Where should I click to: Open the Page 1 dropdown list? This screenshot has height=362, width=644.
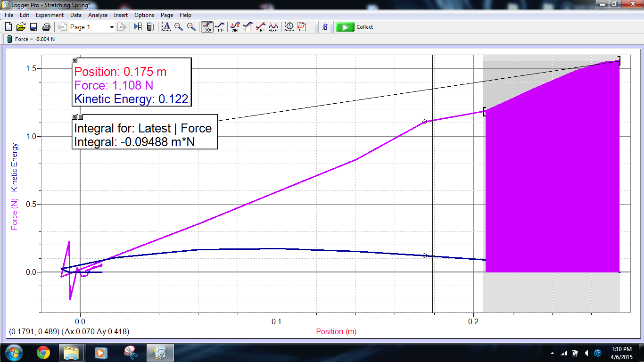(112, 27)
